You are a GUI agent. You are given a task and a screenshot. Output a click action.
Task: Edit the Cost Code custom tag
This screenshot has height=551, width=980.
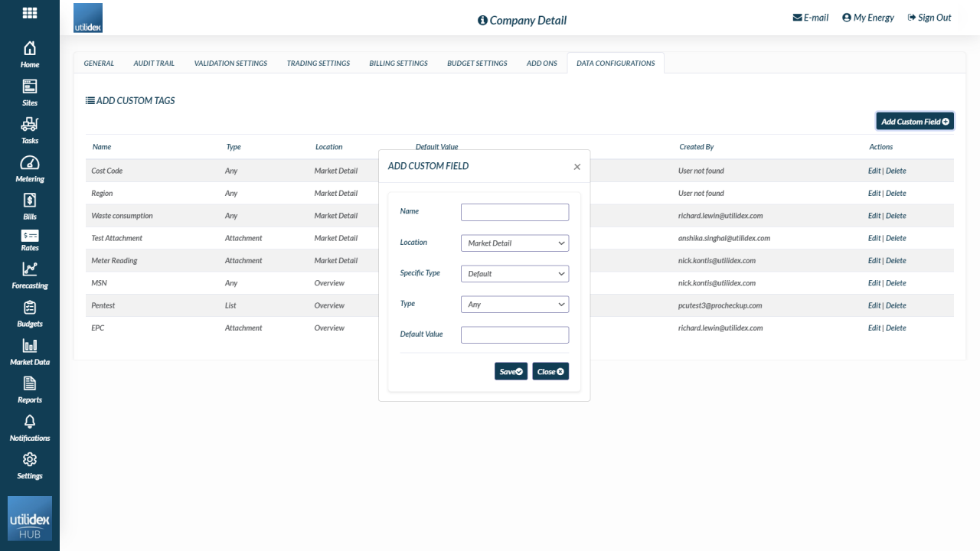874,170
